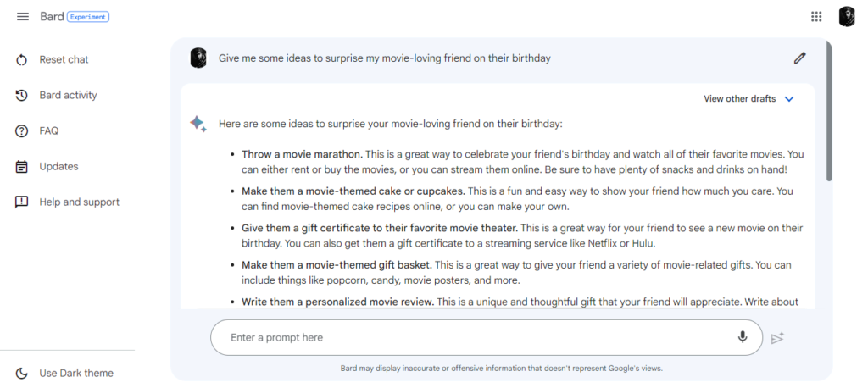This screenshot has height=388, width=868.
Task: Click the FAQ question mark icon
Action: [22, 131]
